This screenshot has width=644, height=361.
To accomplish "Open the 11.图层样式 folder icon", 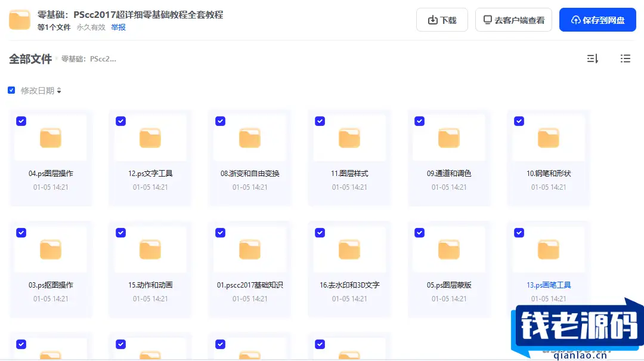I will click(349, 138).
